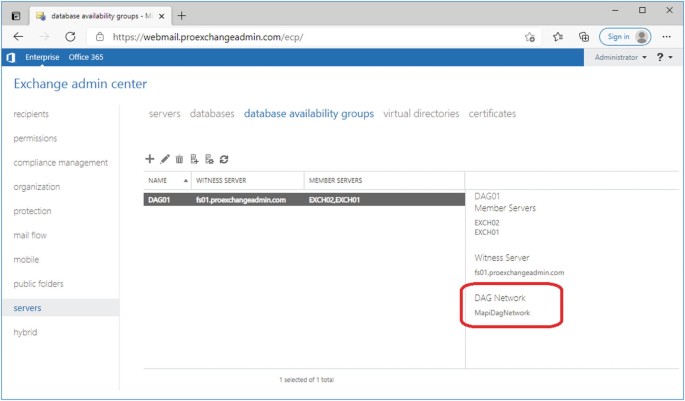
Task: Open a new browser tab
Action: tap(181, 16)
